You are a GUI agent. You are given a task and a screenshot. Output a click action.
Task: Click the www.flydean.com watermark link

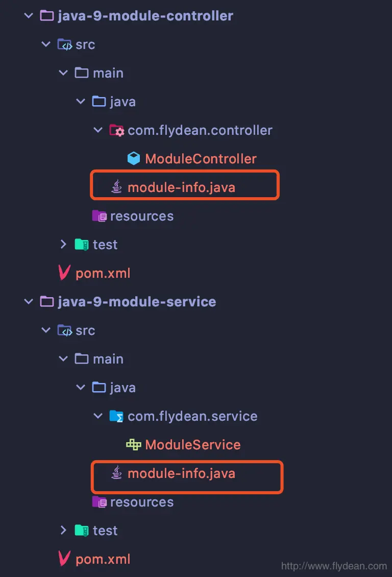coord(334,566)
